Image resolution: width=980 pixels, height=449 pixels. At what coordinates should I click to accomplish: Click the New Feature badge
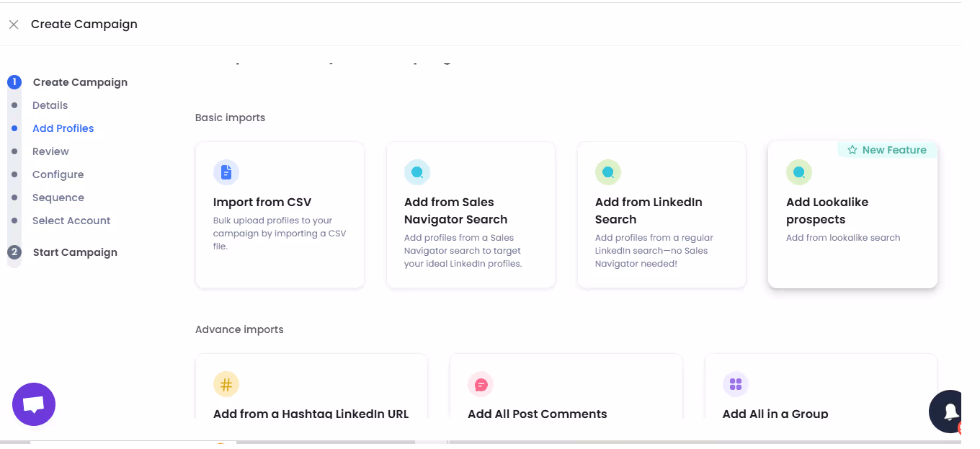pos(887,149)
